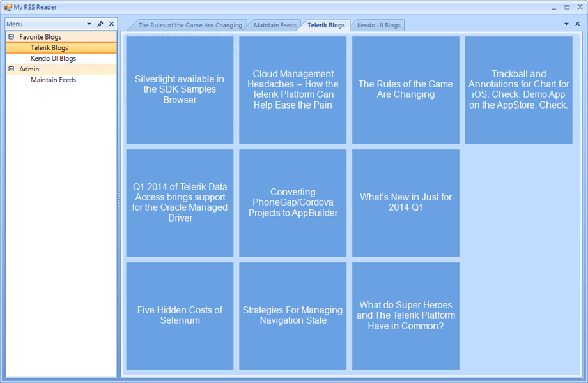Open the tab strip overflow dropdown arrow
Viewport: 588px width, 383px height.
(567, 23)
